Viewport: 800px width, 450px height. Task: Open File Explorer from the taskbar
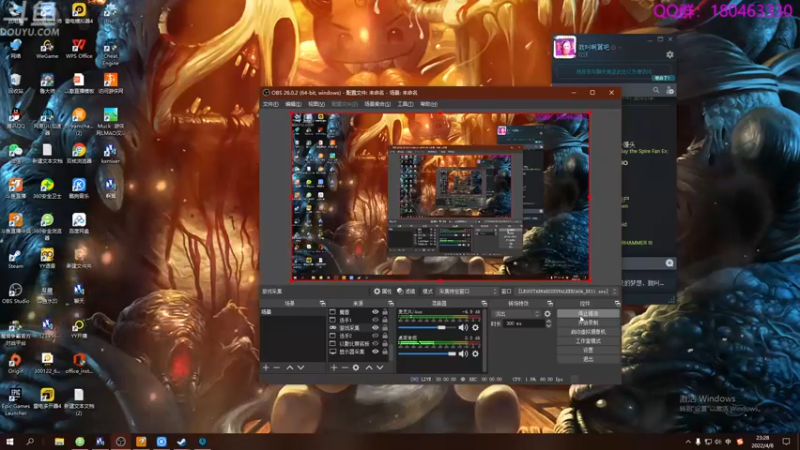59,442
